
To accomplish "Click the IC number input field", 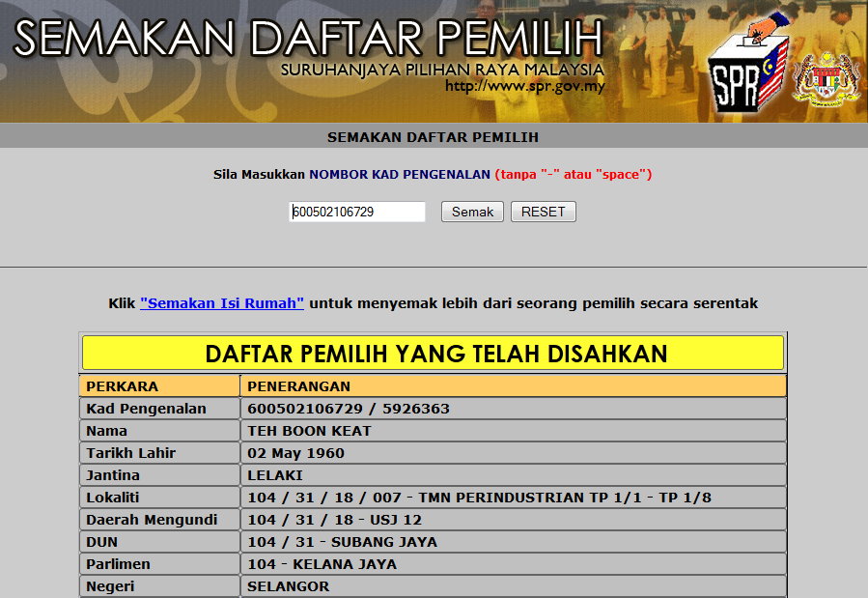I will coord(357,212).
